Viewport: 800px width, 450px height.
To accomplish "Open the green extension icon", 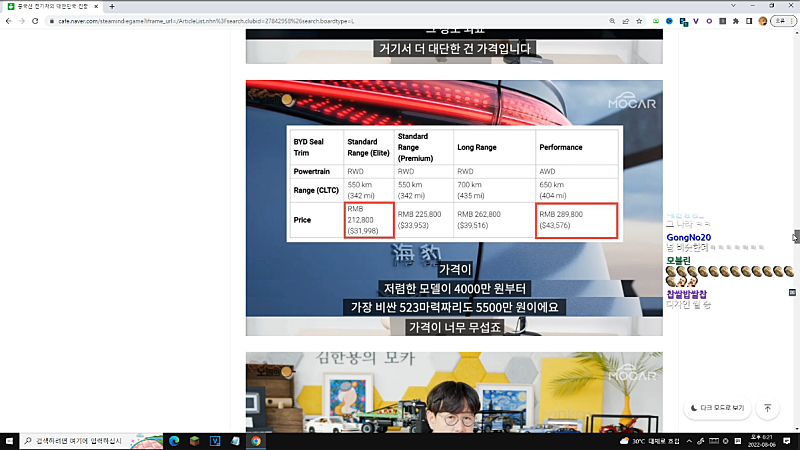I will pyautogui.click(x=656, y=21).
